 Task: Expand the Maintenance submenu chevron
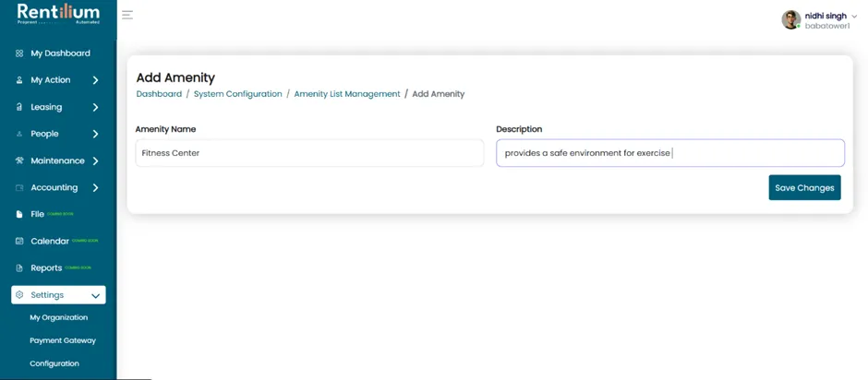pos(95,161)
